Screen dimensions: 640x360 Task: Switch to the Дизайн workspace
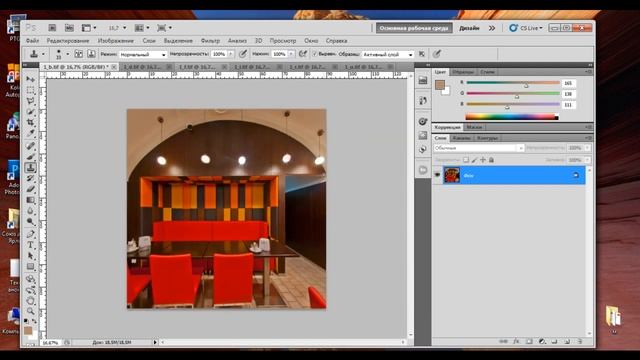tap(469, 28)
